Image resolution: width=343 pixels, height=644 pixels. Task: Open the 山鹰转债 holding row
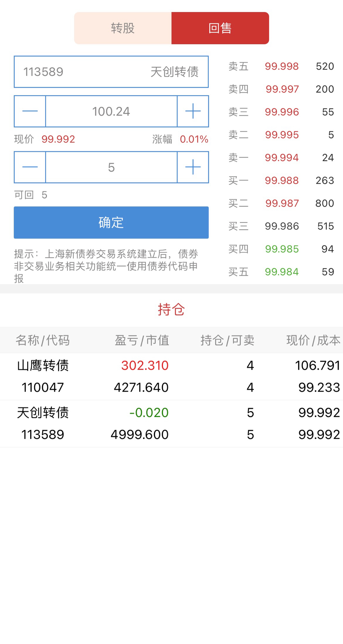(x=171, y=376)
